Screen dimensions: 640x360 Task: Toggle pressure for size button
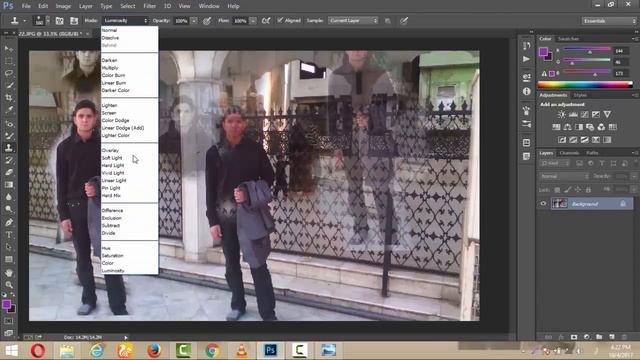point(404,20)
